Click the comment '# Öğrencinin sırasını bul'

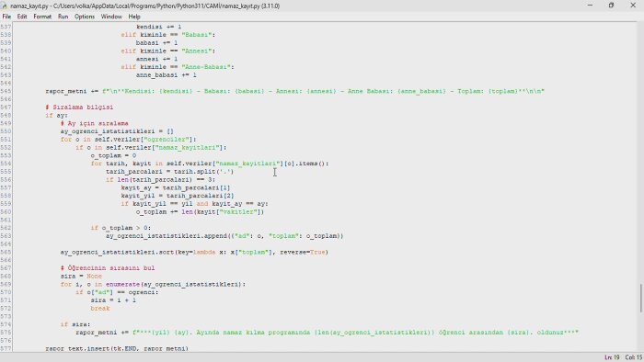pyautogui.click(x=108, y=268)
